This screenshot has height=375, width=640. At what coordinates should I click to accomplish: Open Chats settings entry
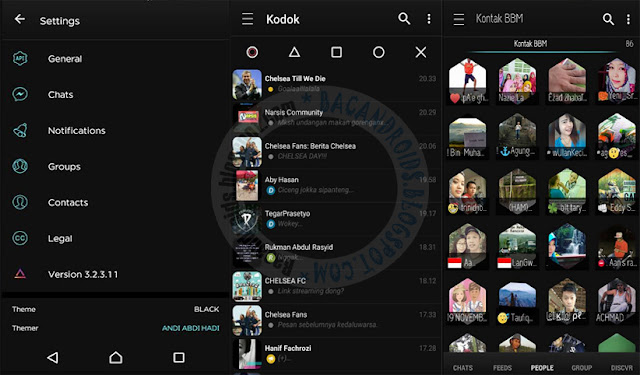[116, 95]
